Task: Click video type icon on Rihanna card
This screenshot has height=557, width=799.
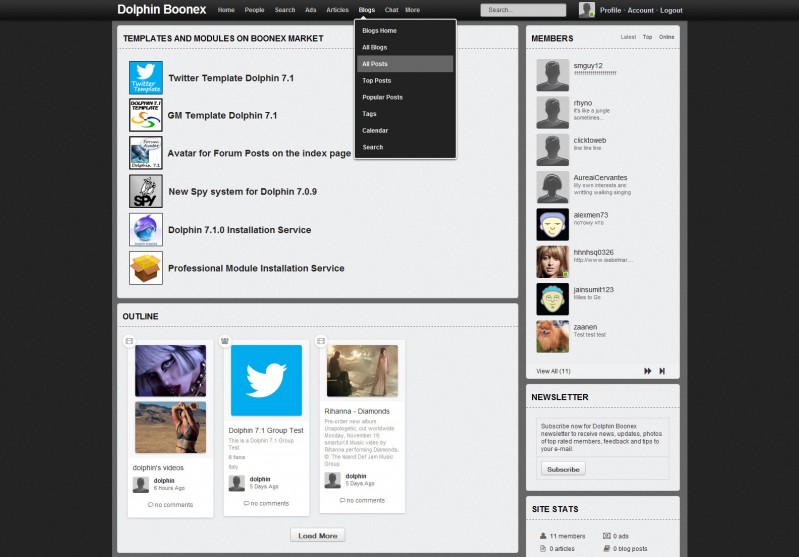Action: pos(321,340)
